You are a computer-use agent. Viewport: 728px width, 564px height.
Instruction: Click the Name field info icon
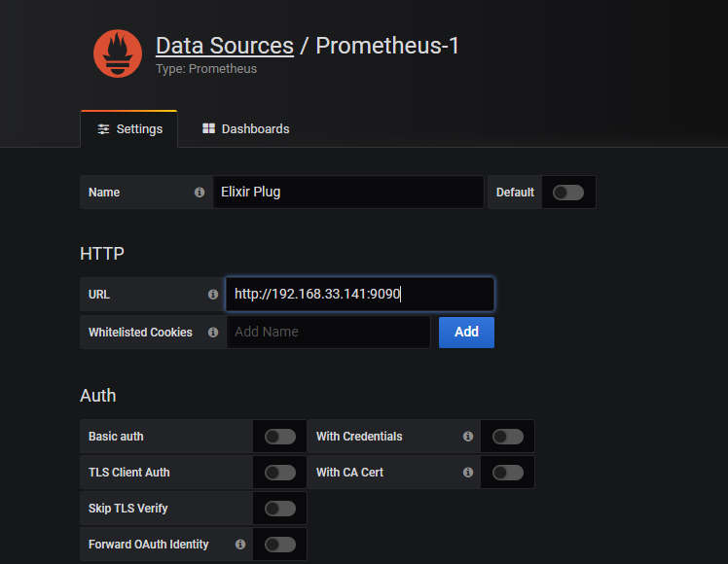(x=200, y=192)
